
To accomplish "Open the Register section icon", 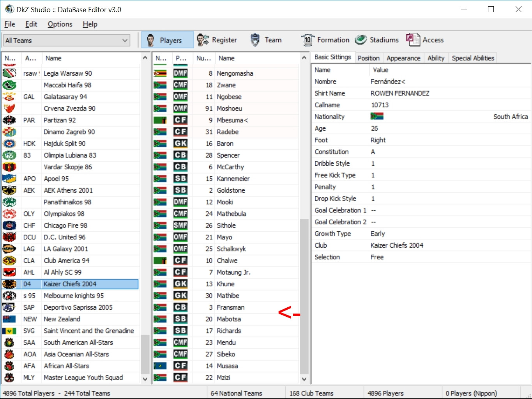I will click(x=203, y=40).
